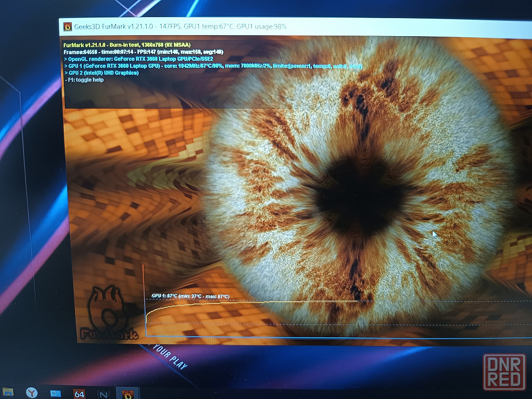This screenshot has width=532, height=399.
Task: Click the 'YOUR PLAY' wallpaper text
Action: pyautogui.click(x=169, y=357)
